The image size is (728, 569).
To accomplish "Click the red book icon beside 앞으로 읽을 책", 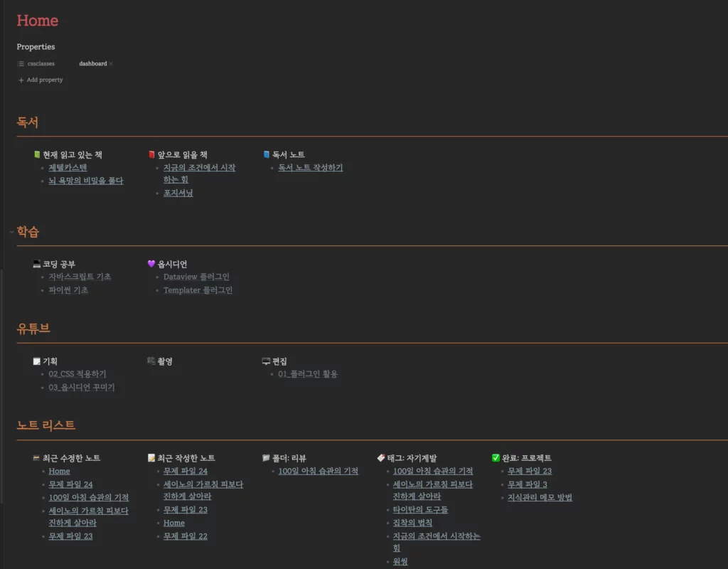I will (151, 154).
